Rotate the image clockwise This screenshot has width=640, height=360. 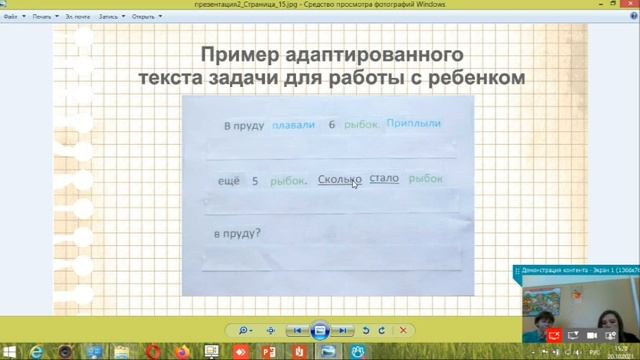(x=382, y=330)
